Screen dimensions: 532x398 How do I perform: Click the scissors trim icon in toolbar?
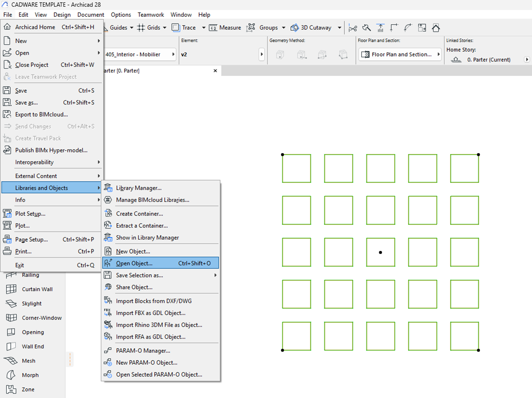pyautogui.click(x=353, y=28)
